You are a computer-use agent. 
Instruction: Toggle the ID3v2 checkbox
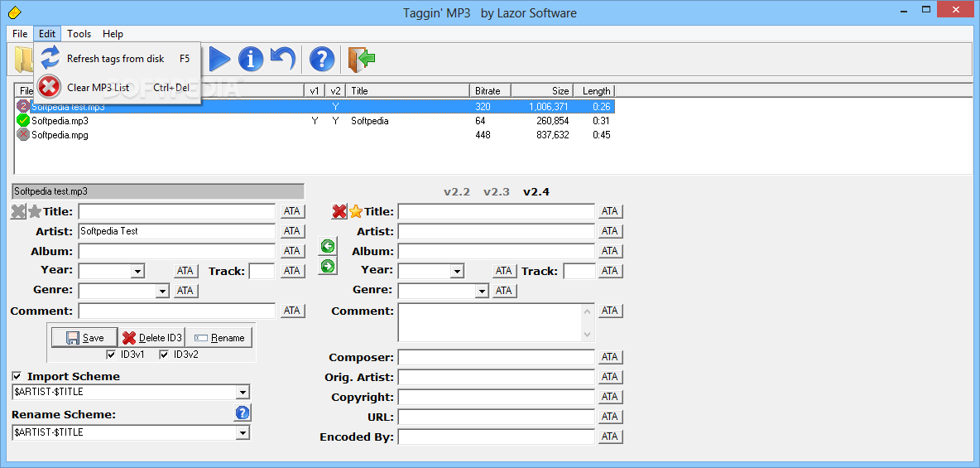[165, 355]
